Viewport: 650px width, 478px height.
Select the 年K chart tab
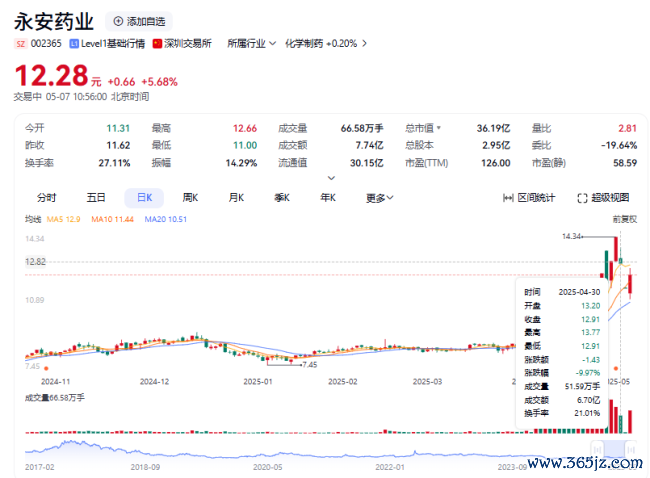tap(328, 198)
